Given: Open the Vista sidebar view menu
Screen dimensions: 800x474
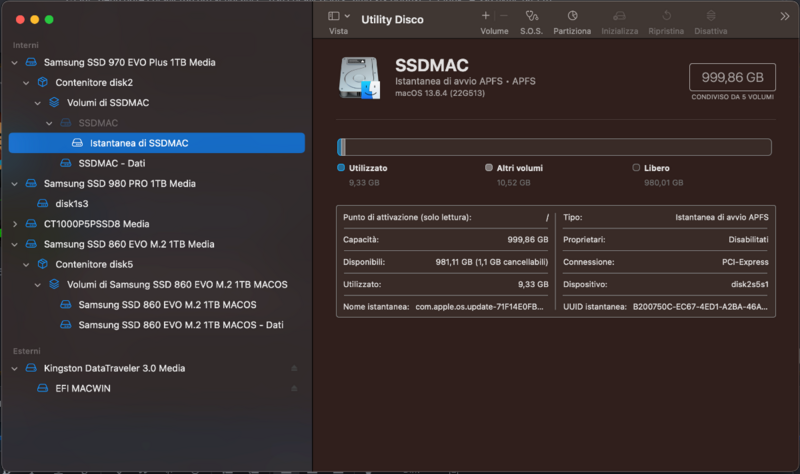Looking at the screenshot, I should (339, 16).
